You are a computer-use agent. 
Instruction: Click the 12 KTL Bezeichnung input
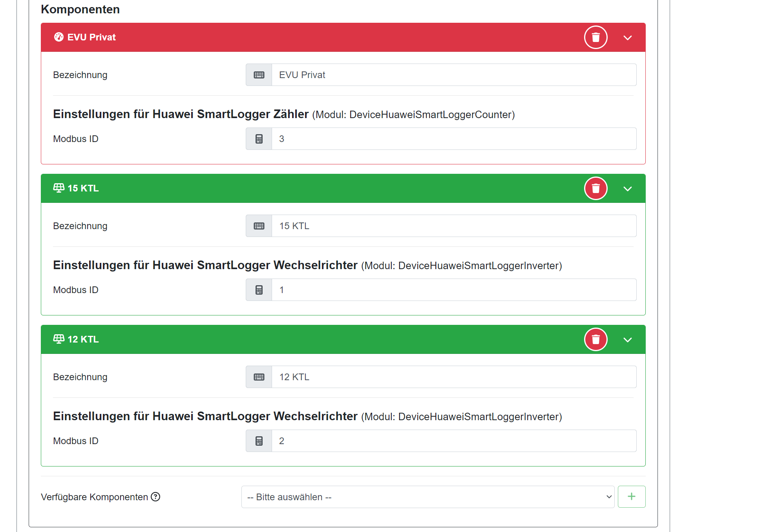click(453, 377)
